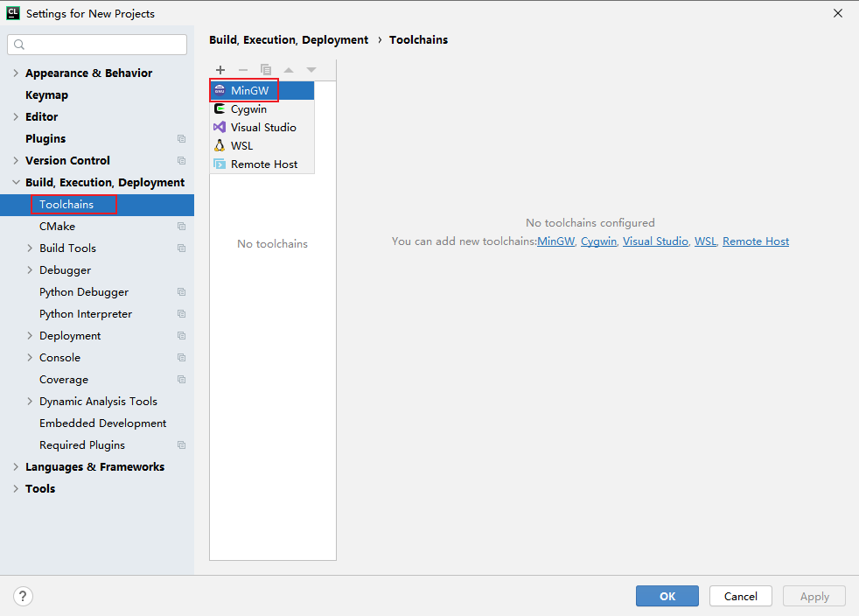Screen dimensions: 859x616
Task: Click the copy toolchain icon
Action: 266,70
